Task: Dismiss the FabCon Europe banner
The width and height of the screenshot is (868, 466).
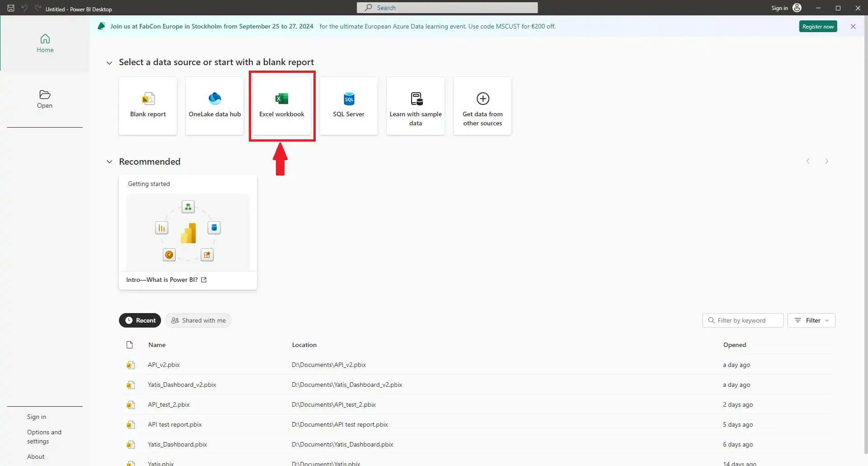Action: pos(853,26)
